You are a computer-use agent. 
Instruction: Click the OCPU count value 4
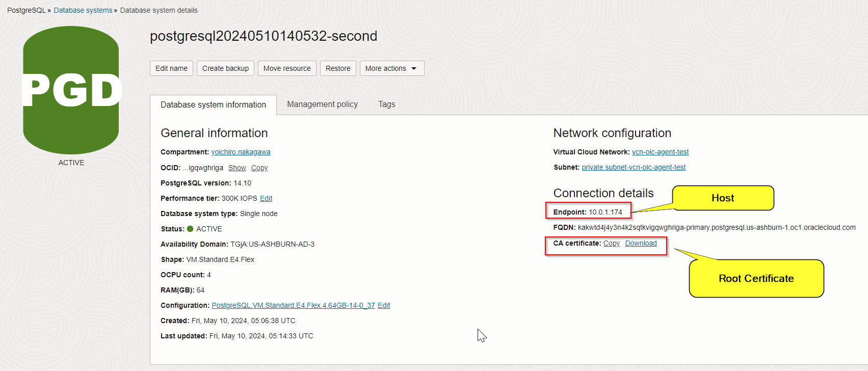(209, 275)
